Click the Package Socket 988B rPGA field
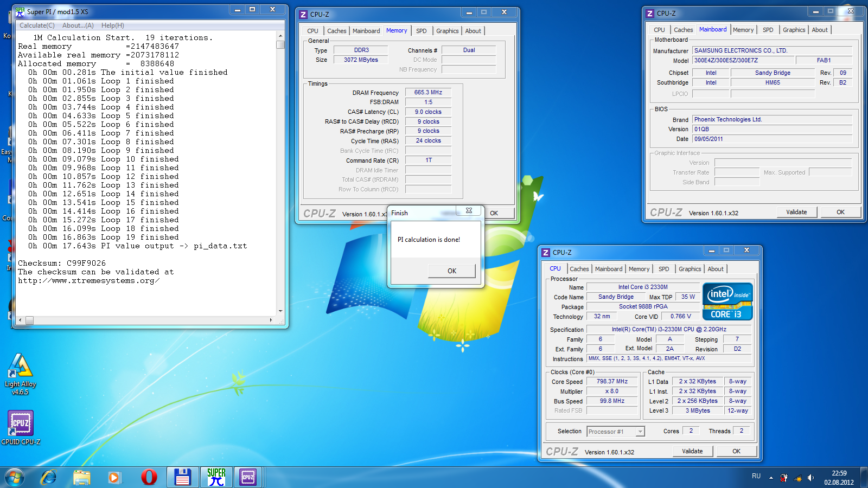Image resolution: width=868 pixels, height=488 pixels. point(643,306)
